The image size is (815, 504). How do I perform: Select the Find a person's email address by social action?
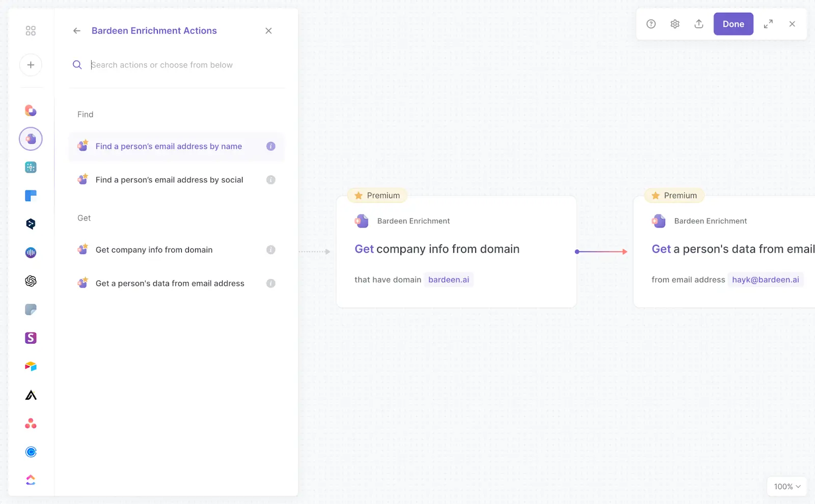click(x=169, y=179)
